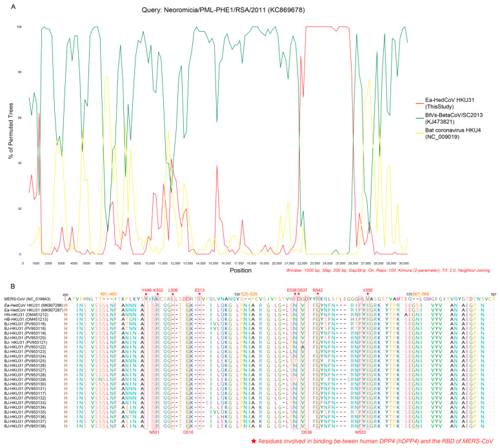Click the E536 residue label
500x448 pixels.
pyautogui.click(x=292, y=290)
